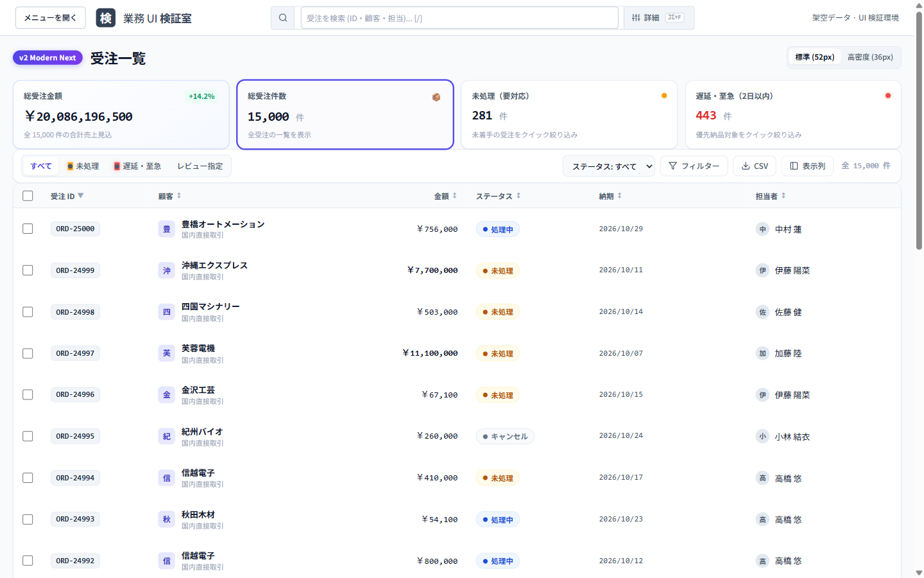This screenshot has width=924, height=578.
Task: Click 佐藤 健 assignee avatar icon
Action: (x=762, y=312)
